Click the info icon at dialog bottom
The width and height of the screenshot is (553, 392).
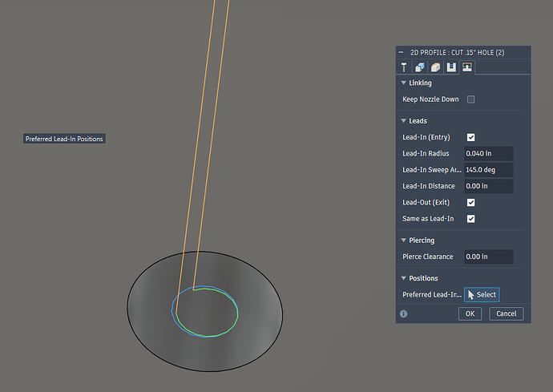point(404,313)
